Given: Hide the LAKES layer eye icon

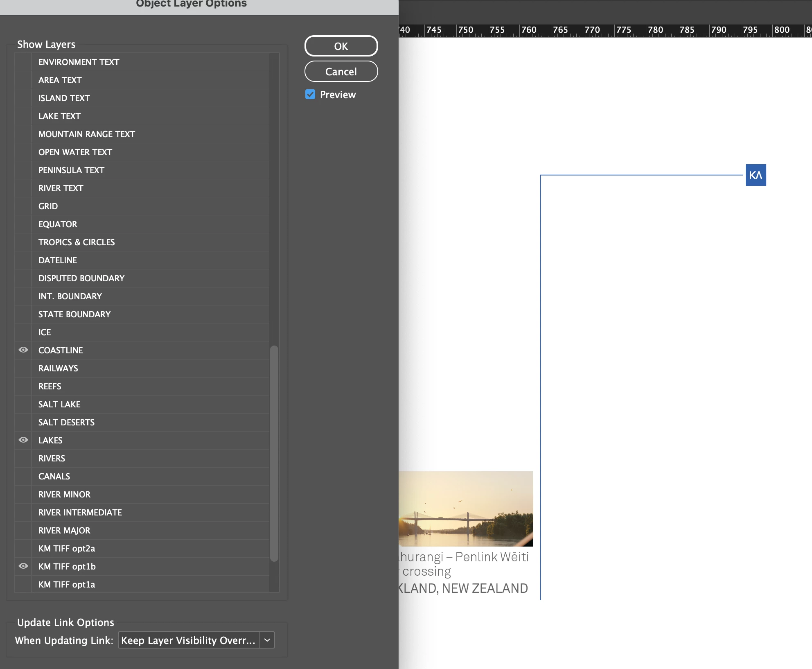Looking at the screenshot, I should [x=23, y=440].
